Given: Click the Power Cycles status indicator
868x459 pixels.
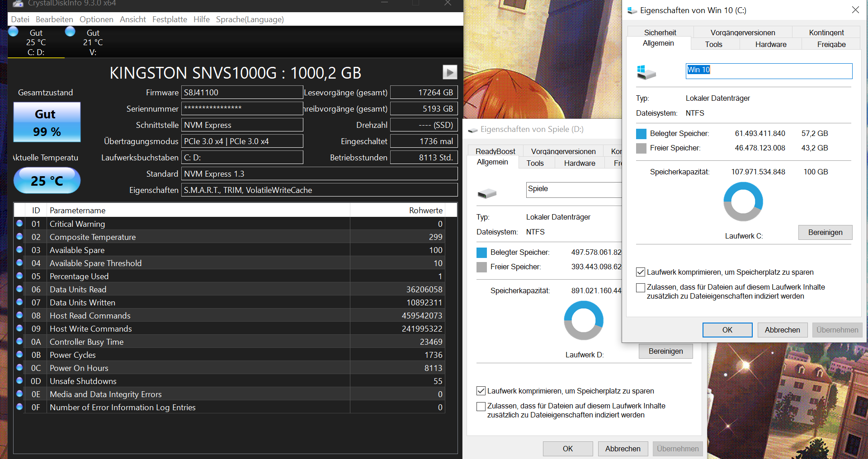Looking at the screenshot, I should 19,354.
